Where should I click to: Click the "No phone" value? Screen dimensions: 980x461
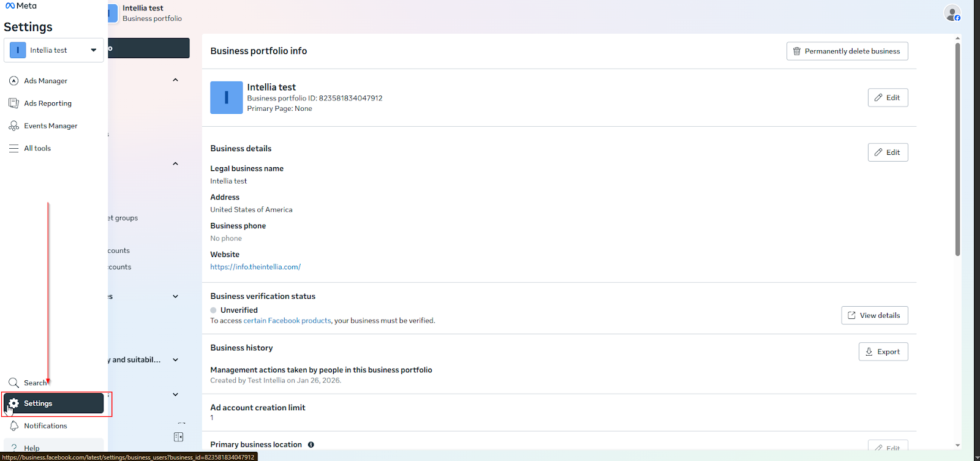coord(226,238)
